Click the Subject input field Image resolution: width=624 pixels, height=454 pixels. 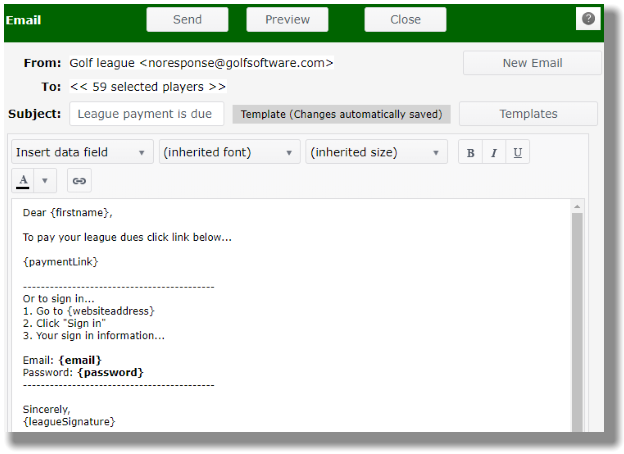point(146,114)
